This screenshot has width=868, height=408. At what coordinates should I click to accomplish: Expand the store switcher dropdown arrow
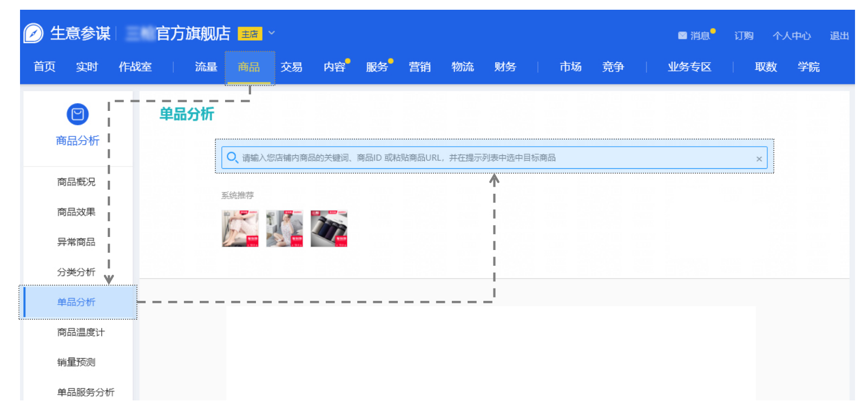coord(272,33)
